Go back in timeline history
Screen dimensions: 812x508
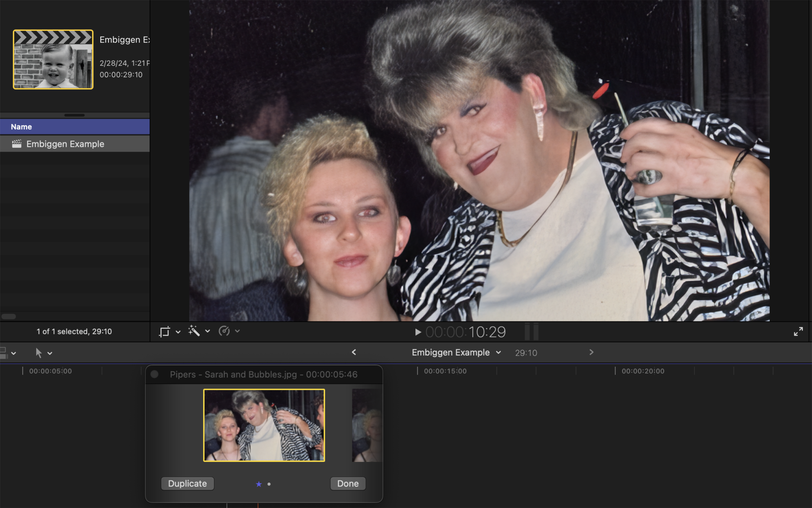pyautogui.click(x=354, y=352)
